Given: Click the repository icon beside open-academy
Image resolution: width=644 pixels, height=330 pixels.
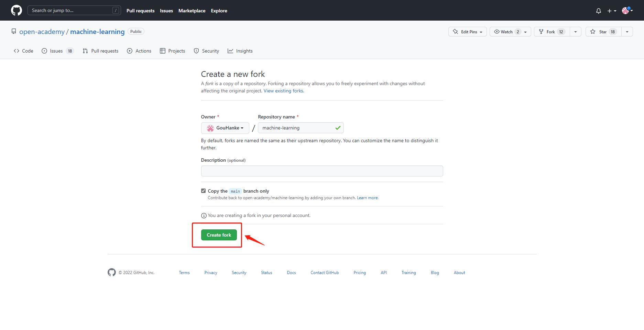Looking at the screenshot, I should (14, 31).
